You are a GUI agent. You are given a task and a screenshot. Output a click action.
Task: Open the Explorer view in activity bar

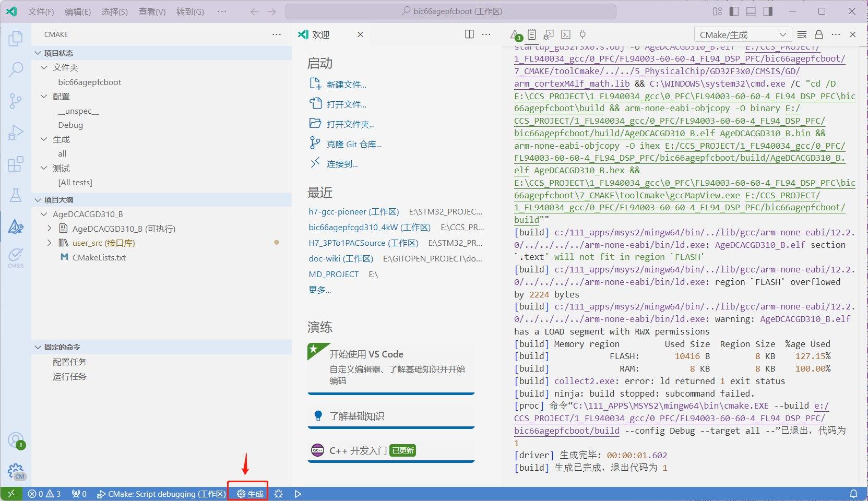point(16,39)
